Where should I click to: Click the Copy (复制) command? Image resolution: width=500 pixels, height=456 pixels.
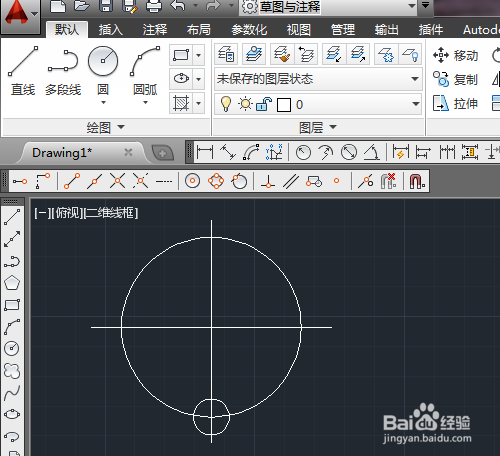coord(455,79)
